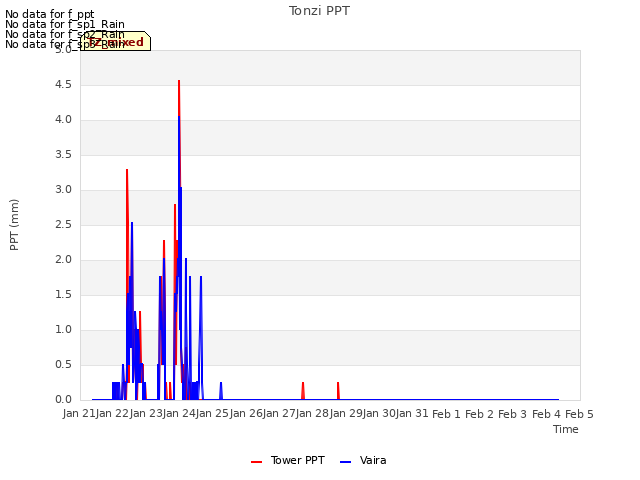Viewport: 640px width, 480px height.
Task: Click the 0.0 y-axis tick label
Action: [63, 400]
